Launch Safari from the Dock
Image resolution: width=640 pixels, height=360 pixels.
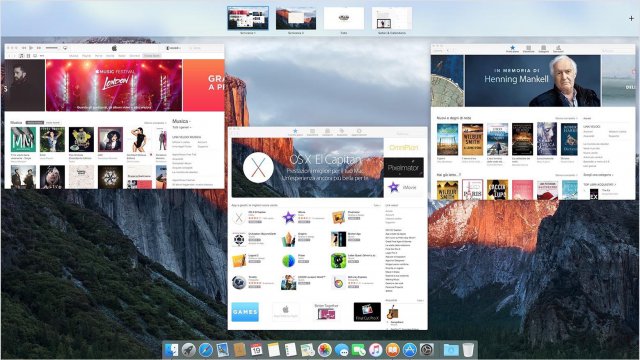click(205, 350)
